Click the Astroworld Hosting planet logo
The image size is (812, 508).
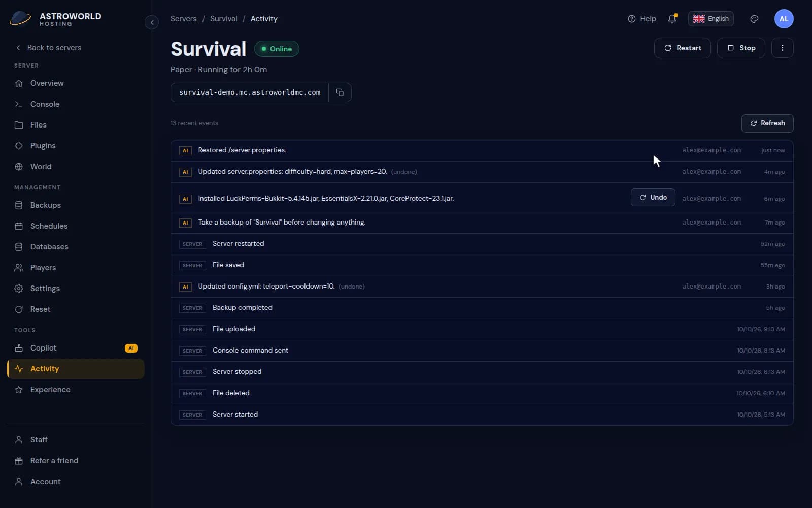[20, 19]
